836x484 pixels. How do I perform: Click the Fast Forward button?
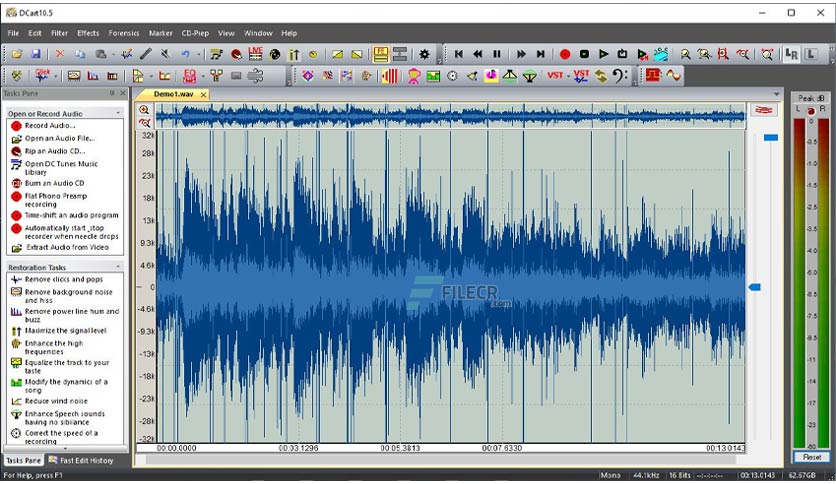(x=521, y=54)
